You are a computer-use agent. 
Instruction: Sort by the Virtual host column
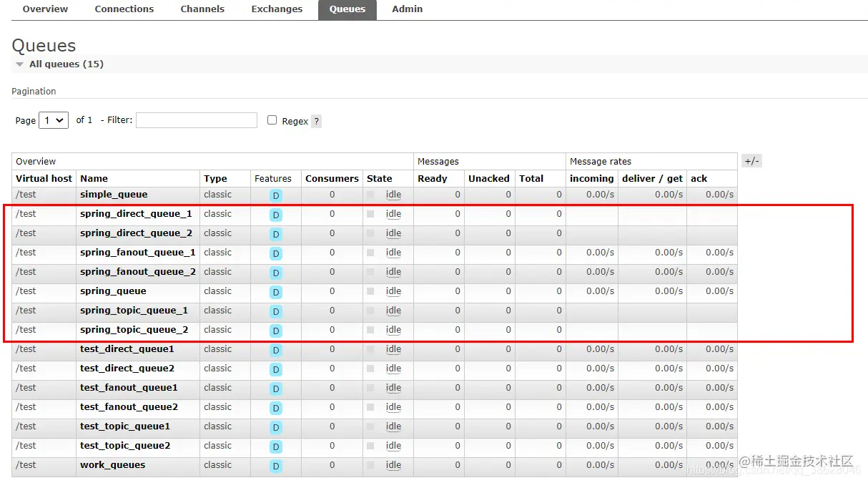44,179
